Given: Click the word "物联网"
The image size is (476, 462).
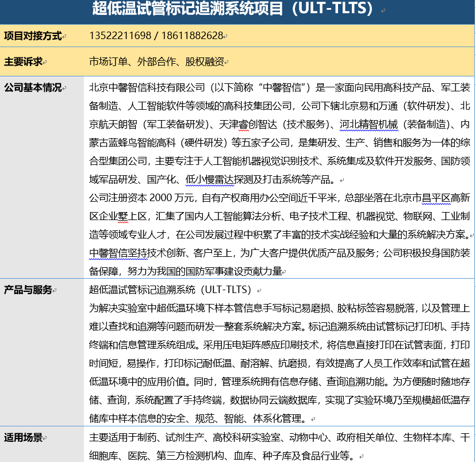Looking at the screenshot, I should 418,216.
